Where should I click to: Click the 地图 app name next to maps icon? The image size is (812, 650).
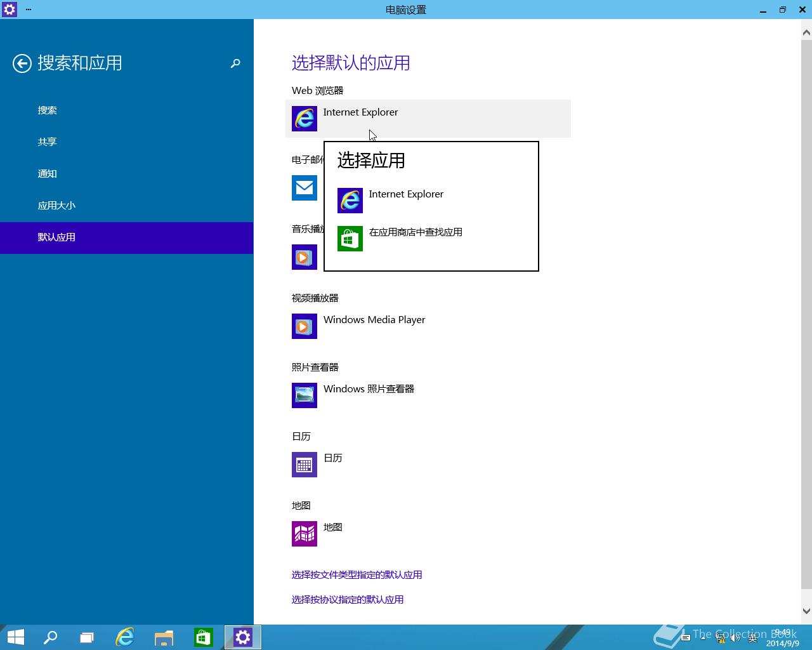point(333,527)
